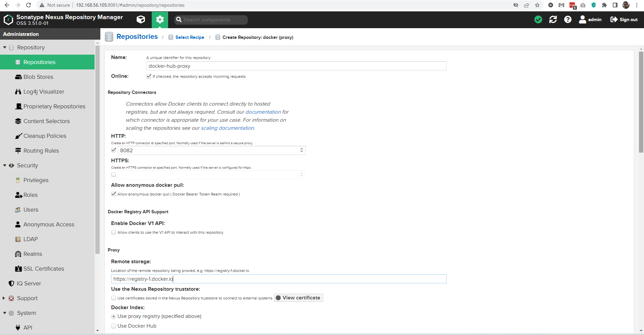This screenshot has width=644, height=335.
Task: Uncheck the Online checkbox
Action: [x=149, y=76]
